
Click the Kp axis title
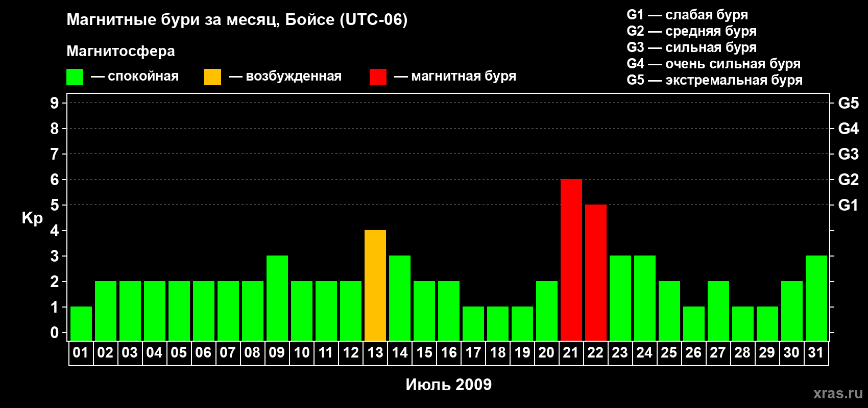32,218
